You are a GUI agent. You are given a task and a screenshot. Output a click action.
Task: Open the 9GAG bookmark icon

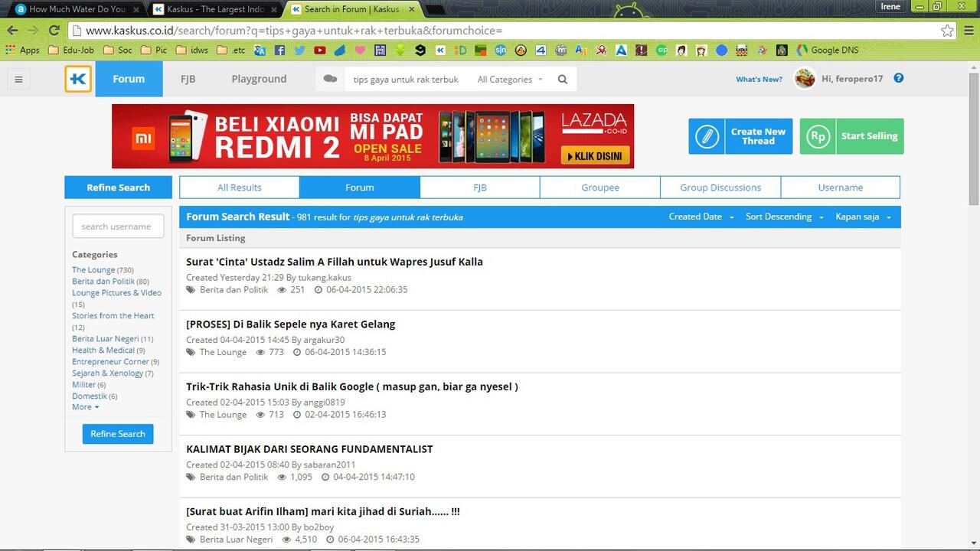tap(420, 51)
